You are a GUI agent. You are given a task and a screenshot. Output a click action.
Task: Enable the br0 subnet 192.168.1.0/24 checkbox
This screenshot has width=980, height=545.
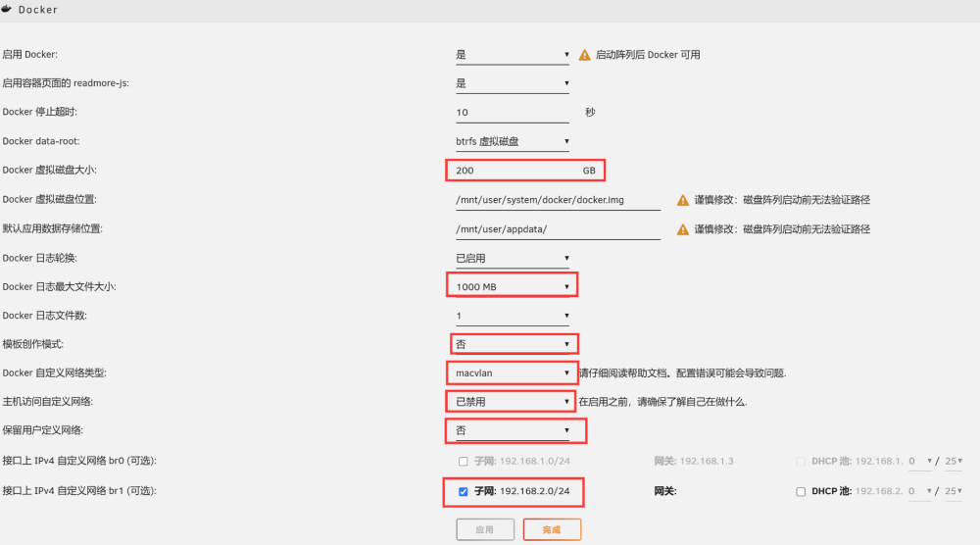(464, 462)
